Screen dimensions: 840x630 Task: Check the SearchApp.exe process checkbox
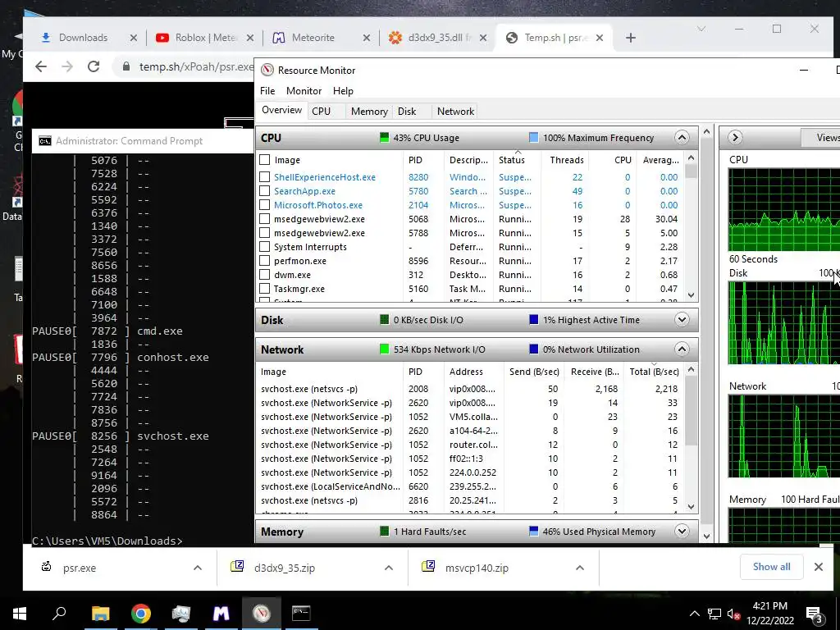click(264, 190)
